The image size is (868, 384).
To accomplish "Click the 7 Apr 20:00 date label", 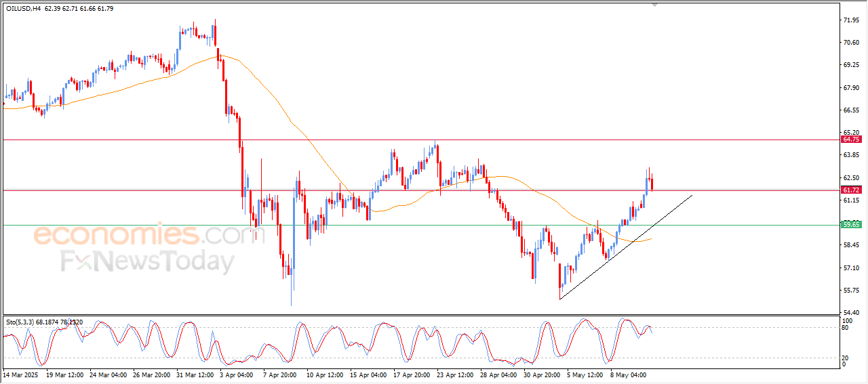I will (279, 374).
